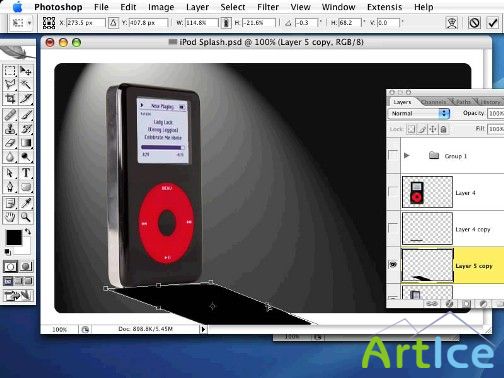Viewport: 504px width, 378px height.
Task: Open the Layer menu
Action: point(197,7)
